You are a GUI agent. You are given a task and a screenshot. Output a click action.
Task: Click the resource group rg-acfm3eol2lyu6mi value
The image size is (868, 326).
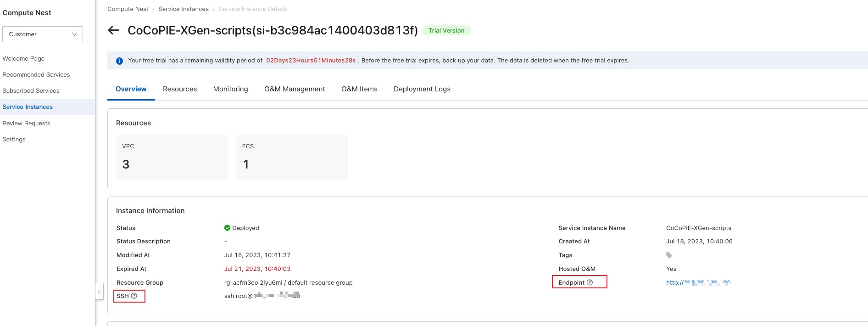288,282
